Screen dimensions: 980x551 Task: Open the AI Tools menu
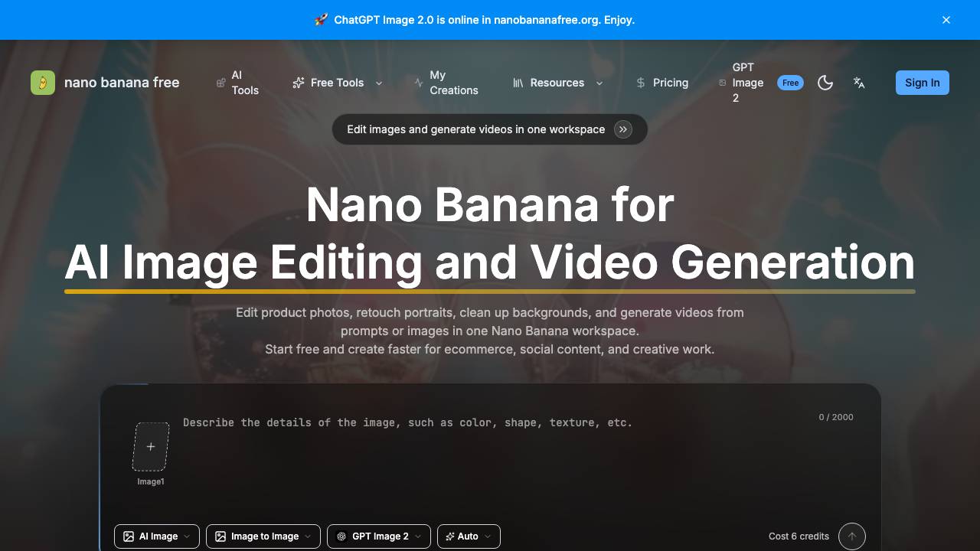pos(238,83)
